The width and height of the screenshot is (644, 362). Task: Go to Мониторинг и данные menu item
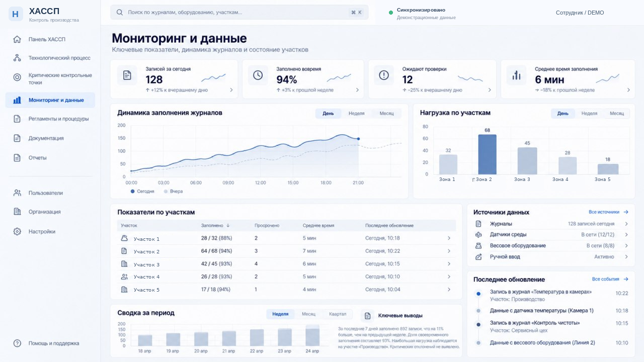50,100
